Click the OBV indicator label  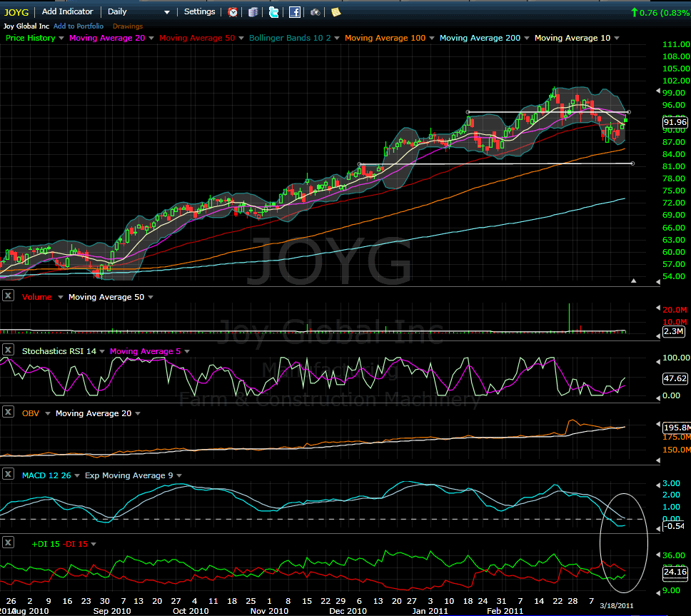pos(31,413)
